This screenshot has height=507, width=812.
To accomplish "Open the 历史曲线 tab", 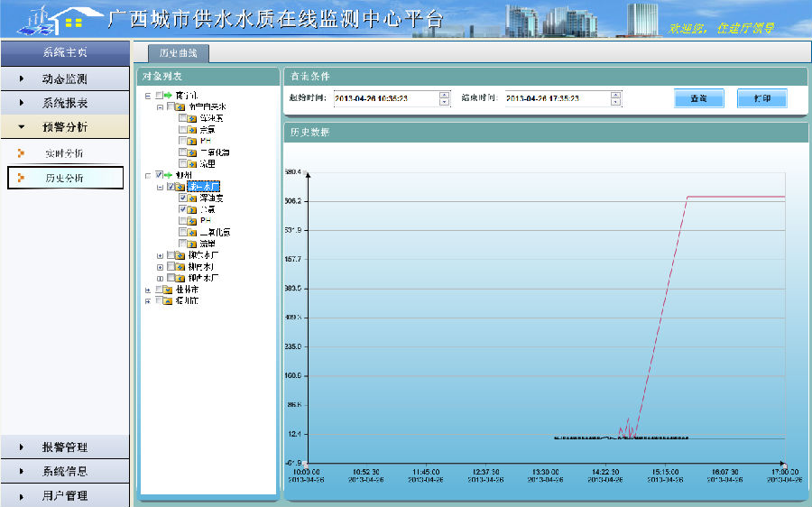I will [177, 53].
